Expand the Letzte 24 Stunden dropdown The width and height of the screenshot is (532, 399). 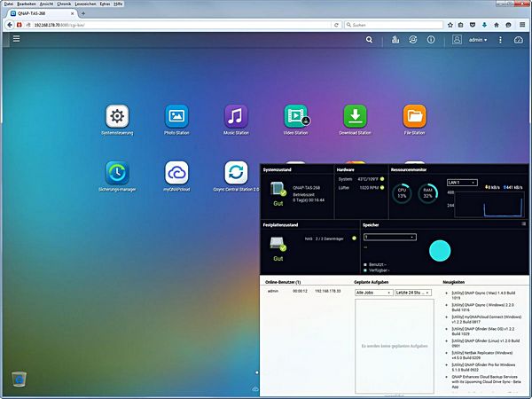pos(413,293)
